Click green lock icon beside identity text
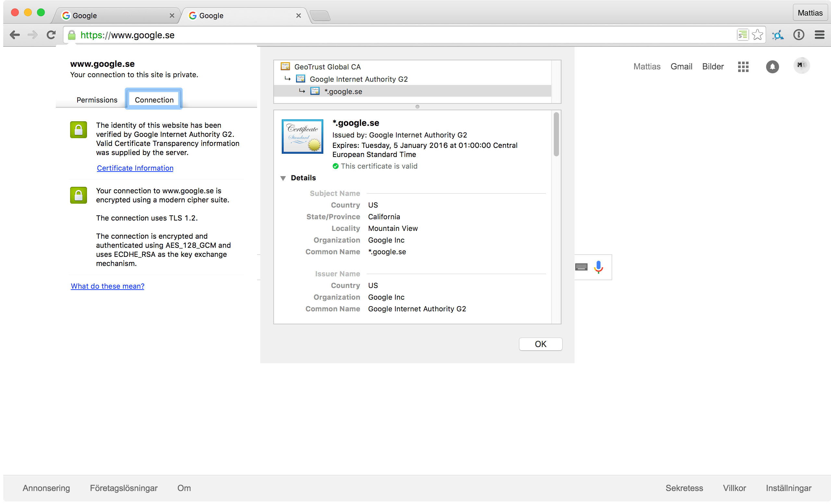 coord(79,130)
